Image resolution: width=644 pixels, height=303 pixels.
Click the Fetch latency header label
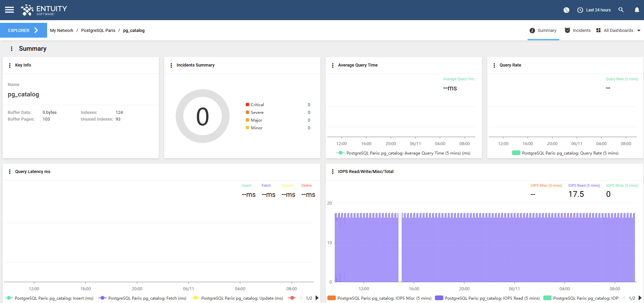click(x=266, y=185)
